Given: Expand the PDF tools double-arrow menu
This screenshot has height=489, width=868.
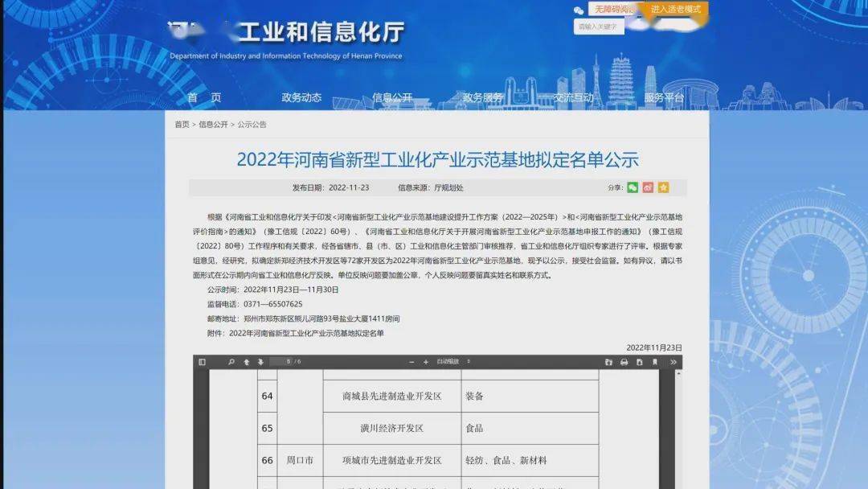Looking at the screenshot, I should coord(674,362).
